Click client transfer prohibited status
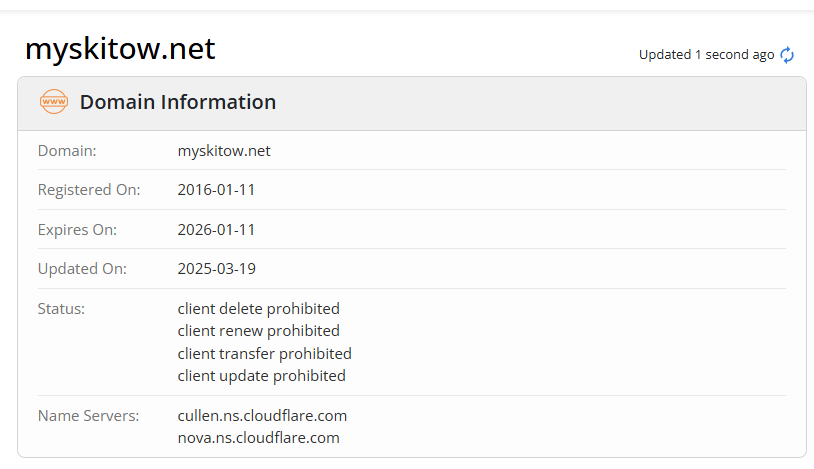814x469 pixels. (264, 354)
